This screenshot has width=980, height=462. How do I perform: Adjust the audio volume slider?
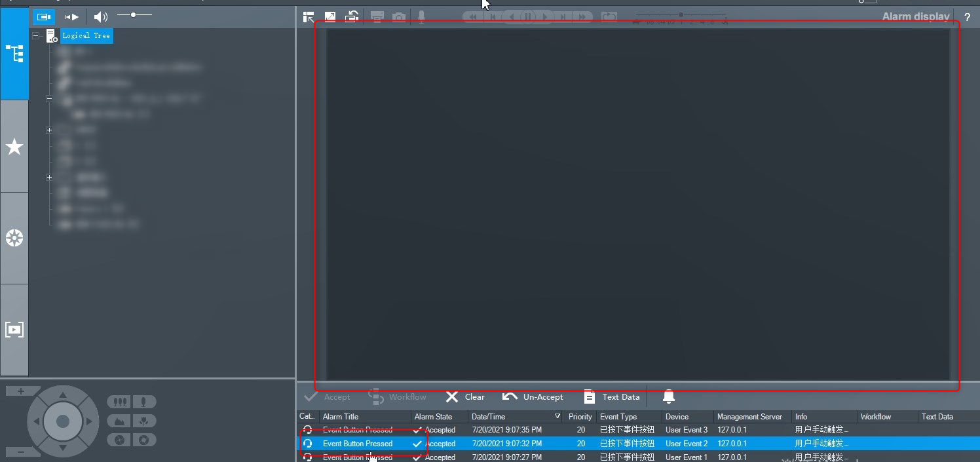[x=134, y=14]
